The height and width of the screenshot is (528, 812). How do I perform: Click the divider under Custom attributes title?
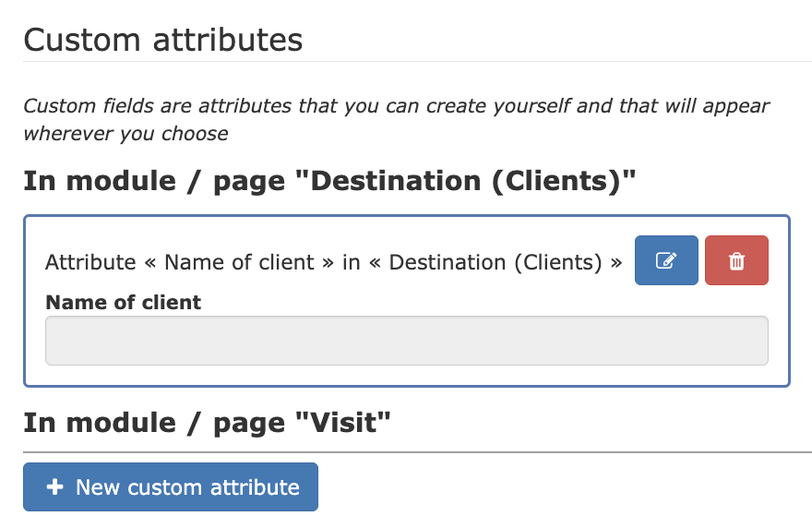pyautogui.click(x=417, y=62)
